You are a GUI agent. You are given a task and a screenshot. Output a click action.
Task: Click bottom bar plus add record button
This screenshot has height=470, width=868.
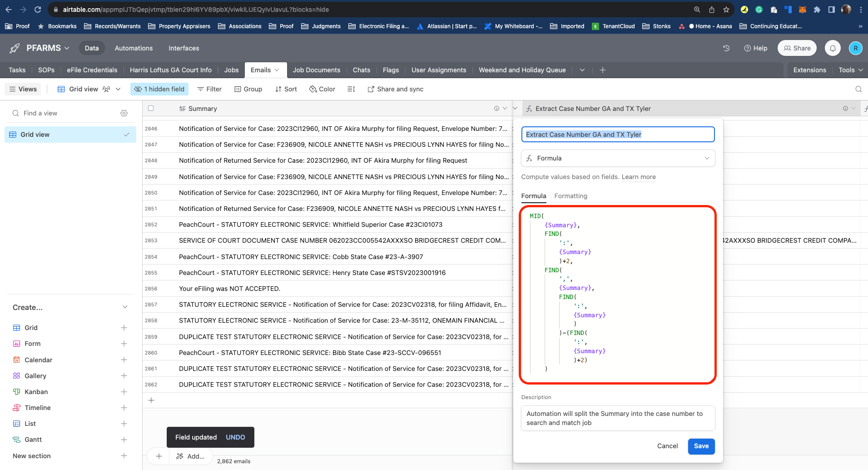[159, 456]
